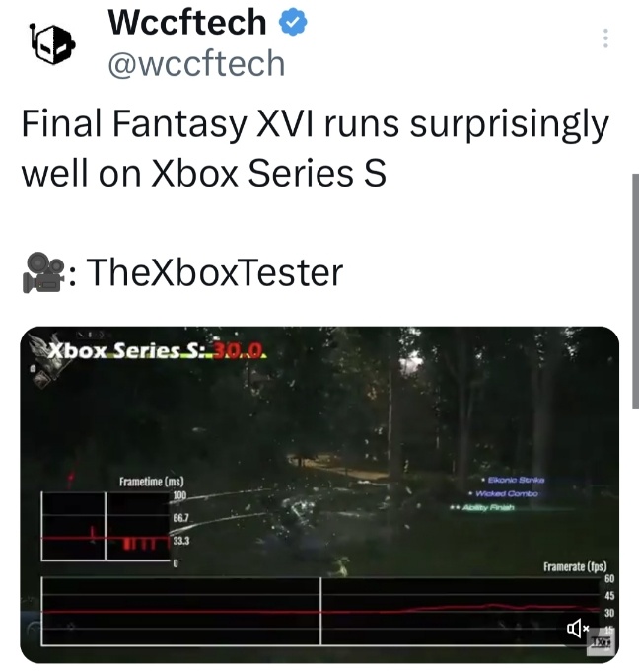Screen dimensions: 639x672
Task: Click the blue verified badge
Action: pos(294,22)
